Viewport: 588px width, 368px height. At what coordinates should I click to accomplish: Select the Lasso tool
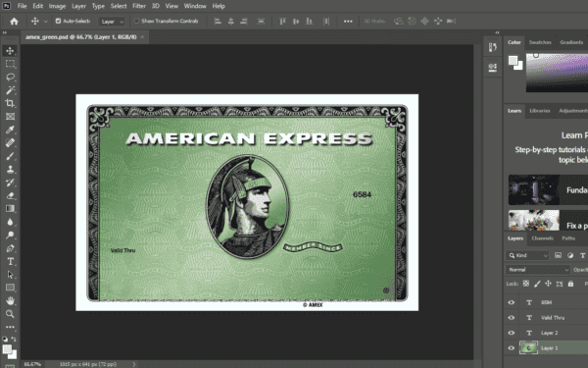pyautogui.click(x=10, y=77)
